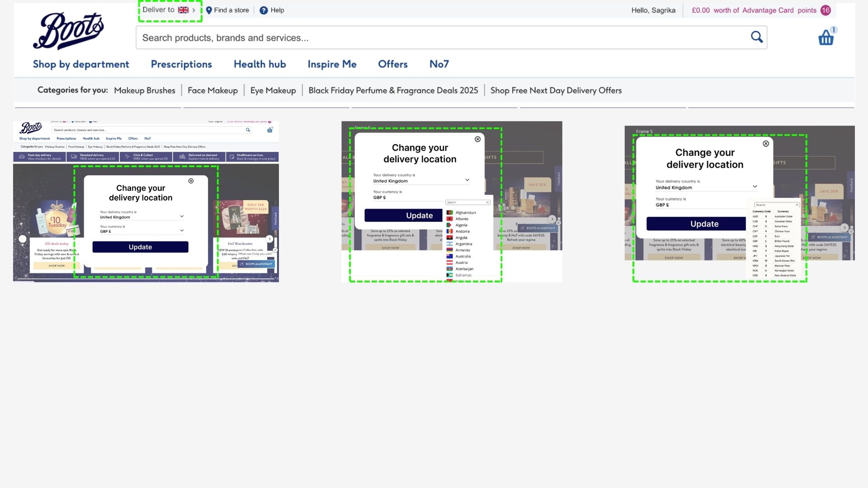Viewport: 868px width, 488px height.
Task: Open the Hello, Sagrika account link
Action: [653, 10]
